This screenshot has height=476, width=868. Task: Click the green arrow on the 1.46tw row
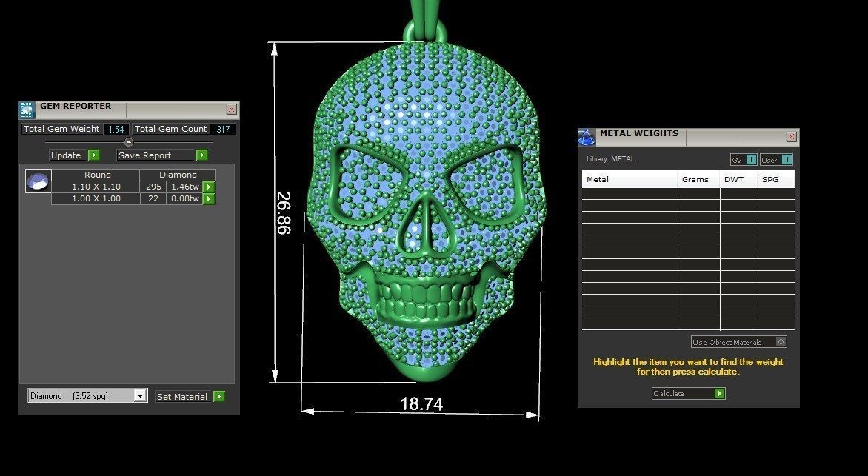click(x=210, y=187)
